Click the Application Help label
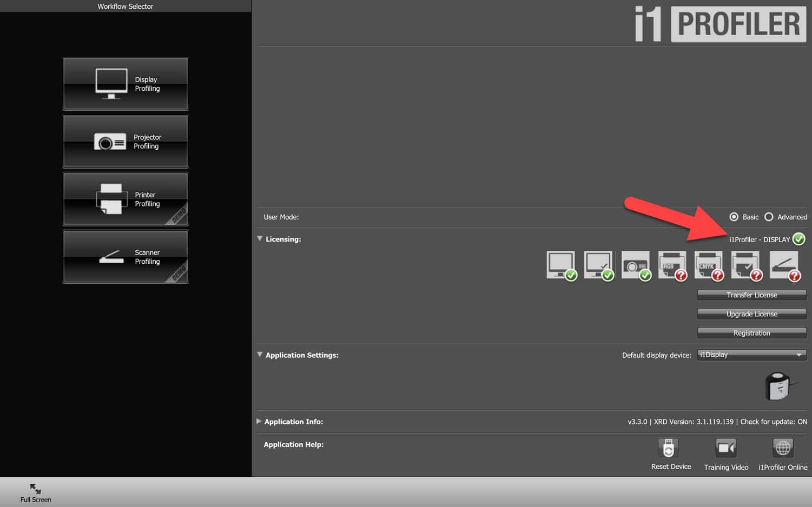Viewport: 812px width, 507px height. click(294, 444)
